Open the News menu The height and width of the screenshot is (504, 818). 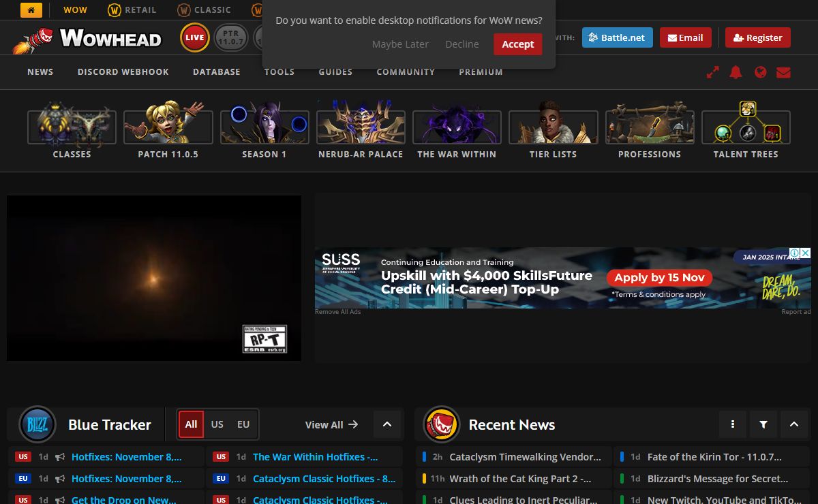pos(40,72)
